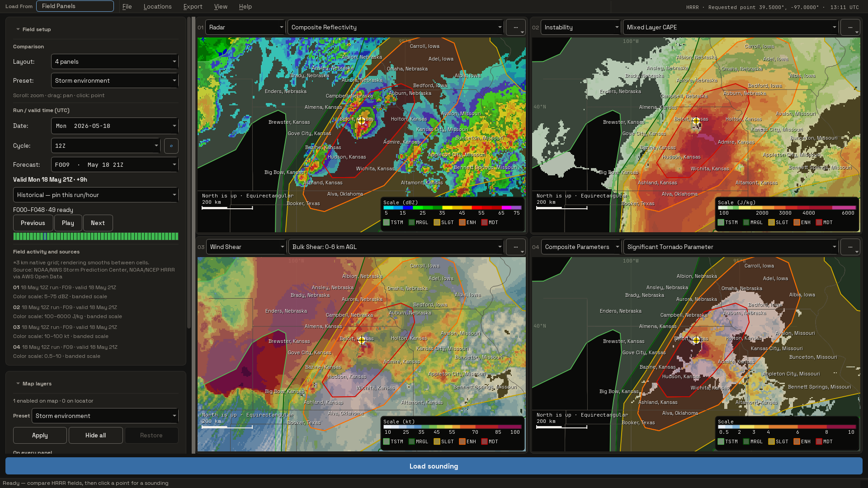The width and height of the screenshot is (868, 488).
Task: Open the options menu for panel 01
Action: click(515, 28)
